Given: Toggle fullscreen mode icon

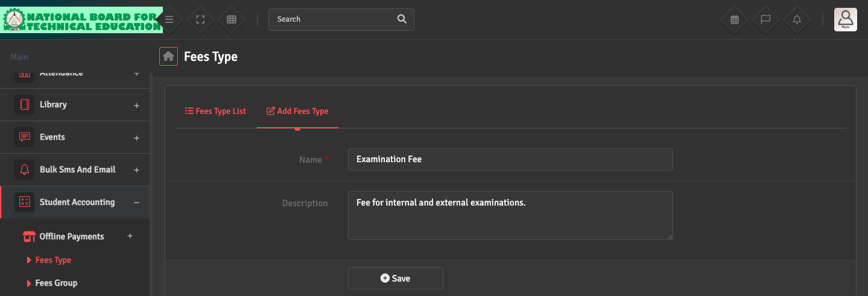Looking at the screenshot, I should point(201,19).
